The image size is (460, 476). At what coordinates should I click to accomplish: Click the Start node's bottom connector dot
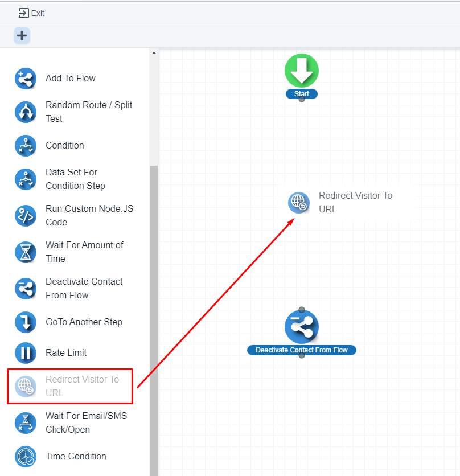pyautogui.click(x=302, y=100)
